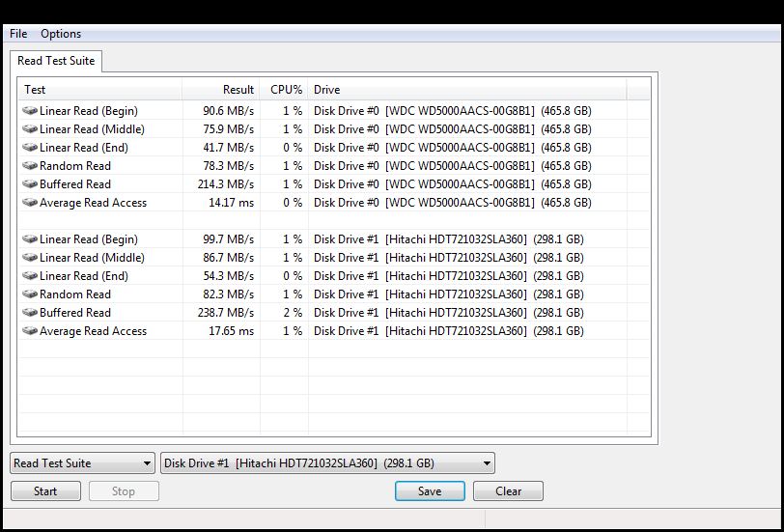This screenshot has height=532, width=784.
Task: Open the Options menu
Action: click(61, 34)
